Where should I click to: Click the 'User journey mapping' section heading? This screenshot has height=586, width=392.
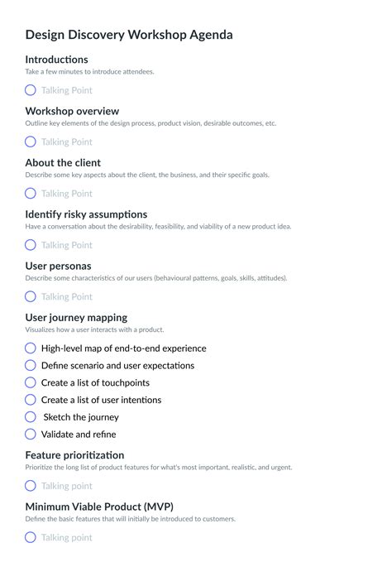pyautogui.click(x=76, y=318)
